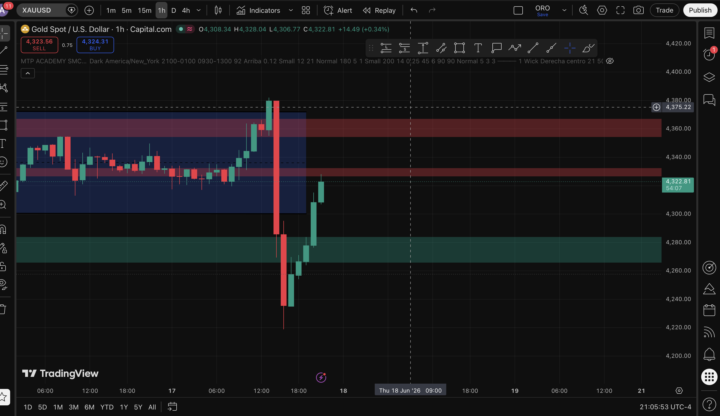Open the news feed icon in the right sidebar
The height and width of the screenshot is (416, 720).
click(x=709, y=332)
